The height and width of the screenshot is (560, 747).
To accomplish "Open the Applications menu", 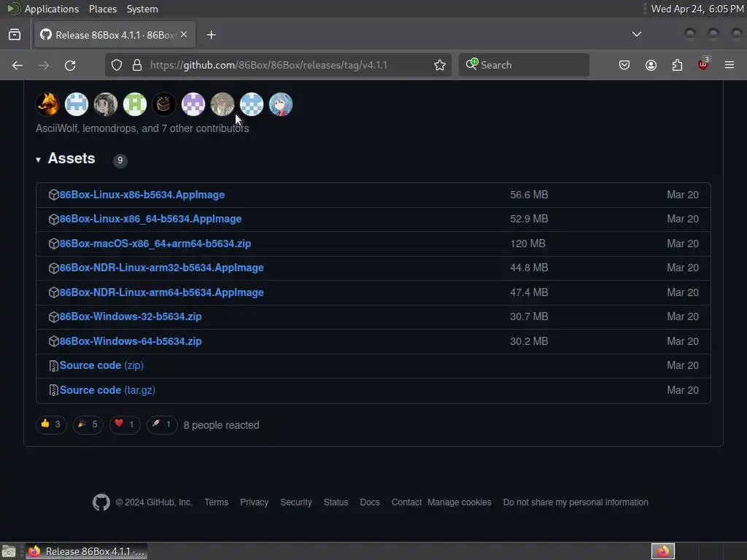I will tap(52, 9).
